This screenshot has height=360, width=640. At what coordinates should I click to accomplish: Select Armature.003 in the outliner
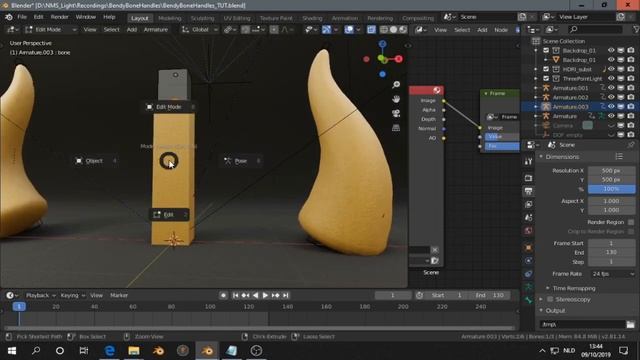click(570, 107)
